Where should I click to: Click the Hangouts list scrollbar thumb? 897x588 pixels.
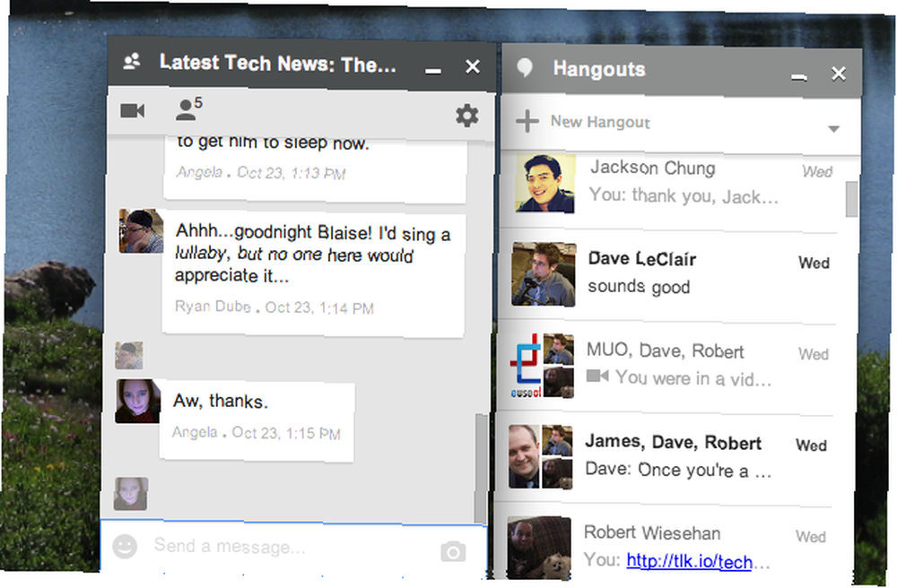[852, 199]
